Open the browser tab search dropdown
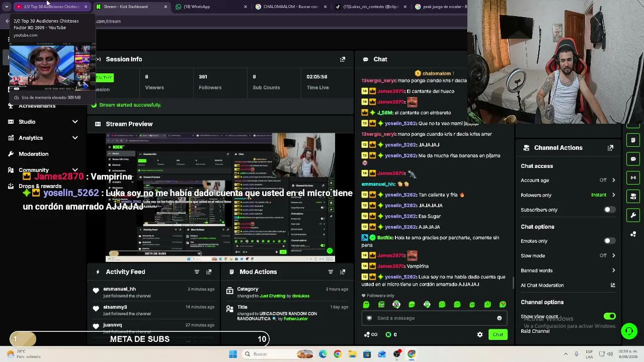This screenshot has width=644, height=362. [6, 7]
